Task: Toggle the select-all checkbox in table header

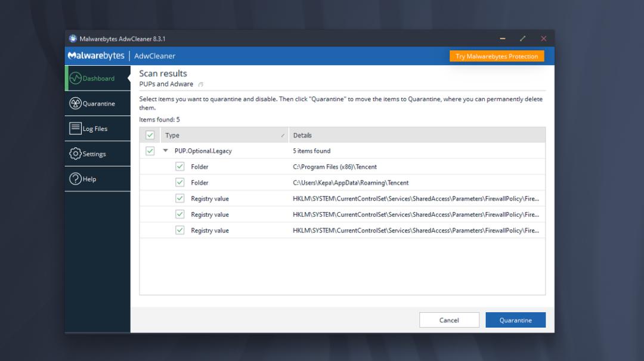Action: (x=150, y=135)
